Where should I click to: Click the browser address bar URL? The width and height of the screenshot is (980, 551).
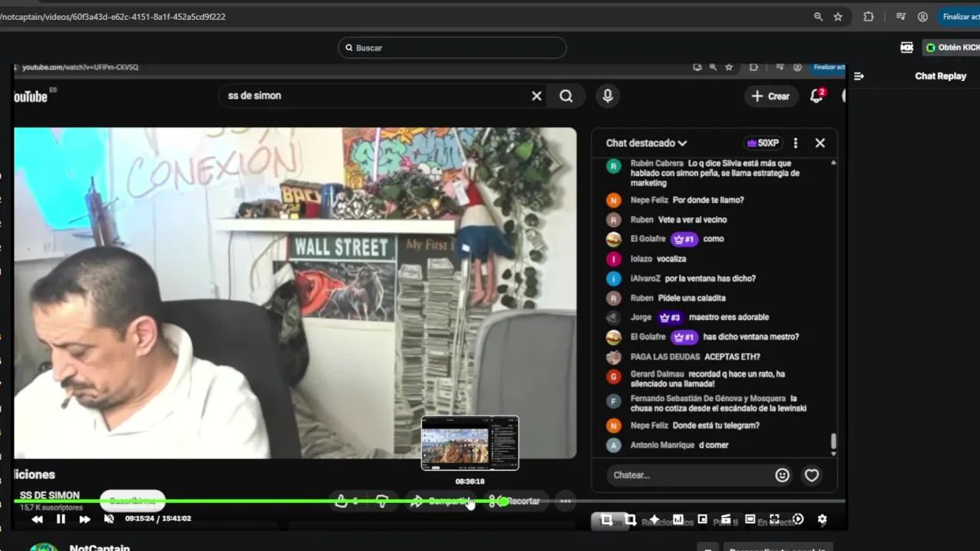[x=113, y=16]
